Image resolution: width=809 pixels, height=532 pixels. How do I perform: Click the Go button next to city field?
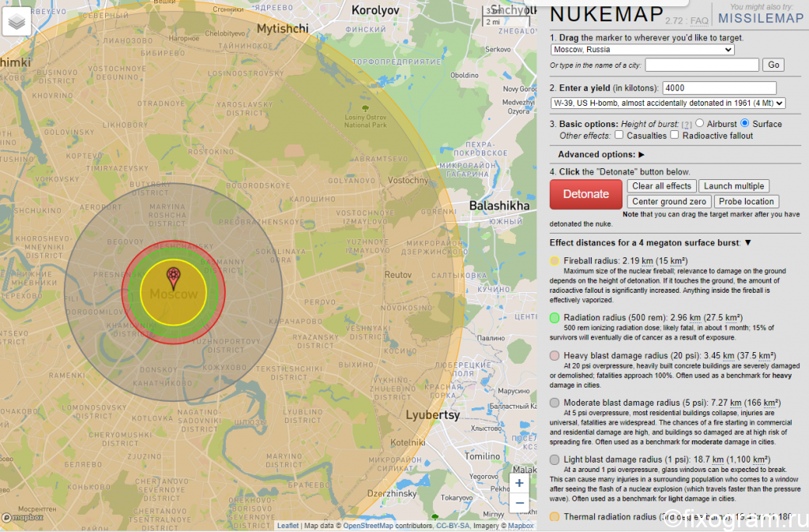tap(773, 65)
